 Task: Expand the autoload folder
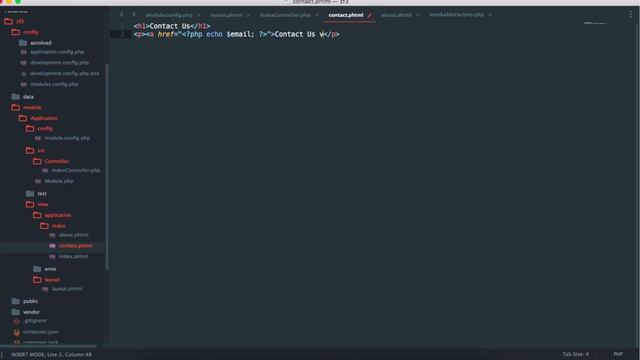pos(23,43)
